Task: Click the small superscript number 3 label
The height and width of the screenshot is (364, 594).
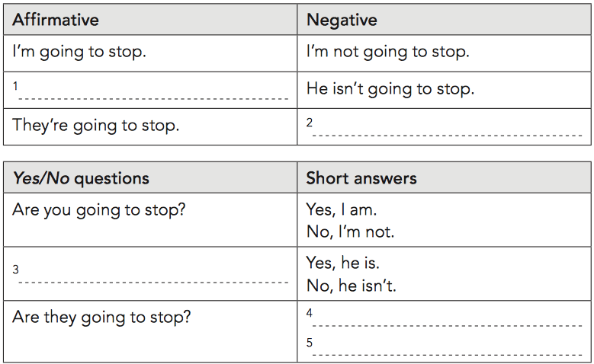Action: coord(15,270)
